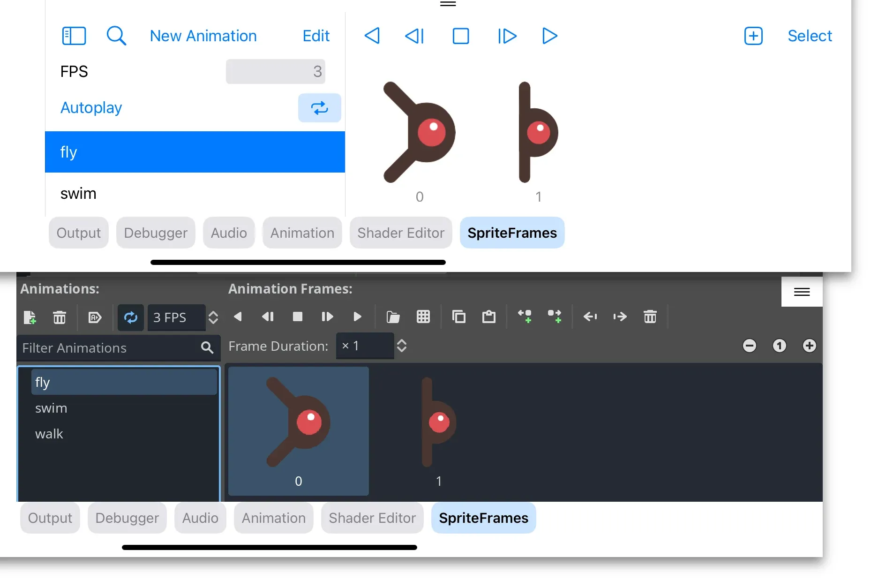Toggle autoplay on load icon
The height and width of the screenshot is (588, 871).
pyautogui.click(x=95, y=317)
